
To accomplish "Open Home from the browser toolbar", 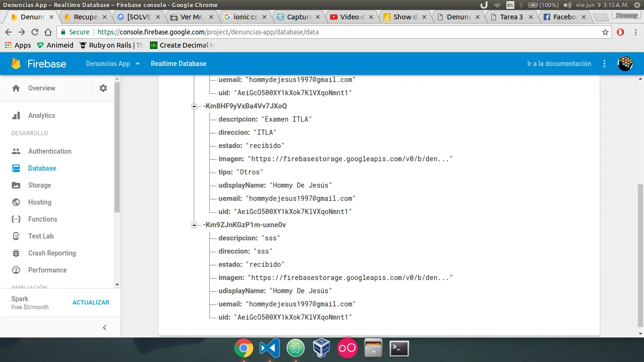I will coord(48,32).
